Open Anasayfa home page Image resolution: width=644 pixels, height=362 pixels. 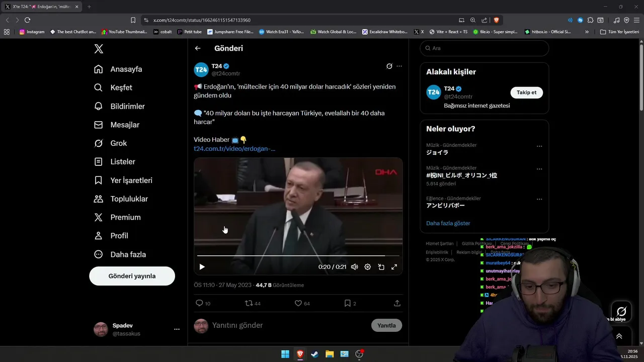[x=118, y=69]
